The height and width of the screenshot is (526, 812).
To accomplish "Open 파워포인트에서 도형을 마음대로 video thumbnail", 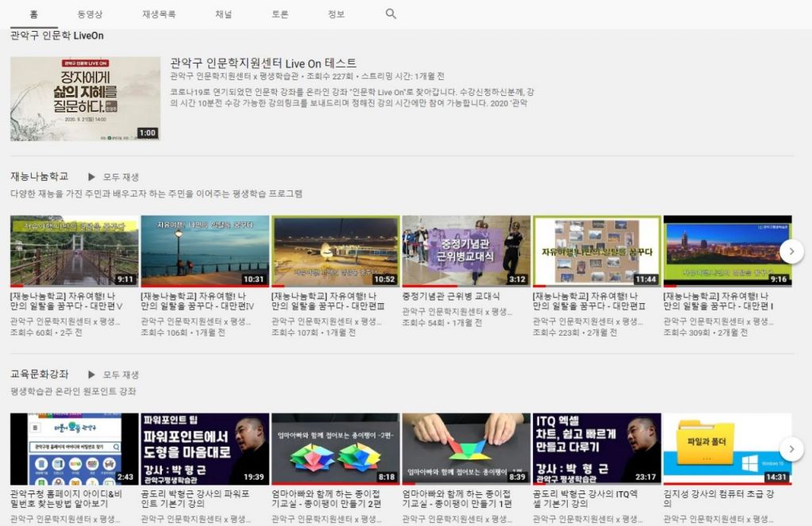I will tap(205, 448).
